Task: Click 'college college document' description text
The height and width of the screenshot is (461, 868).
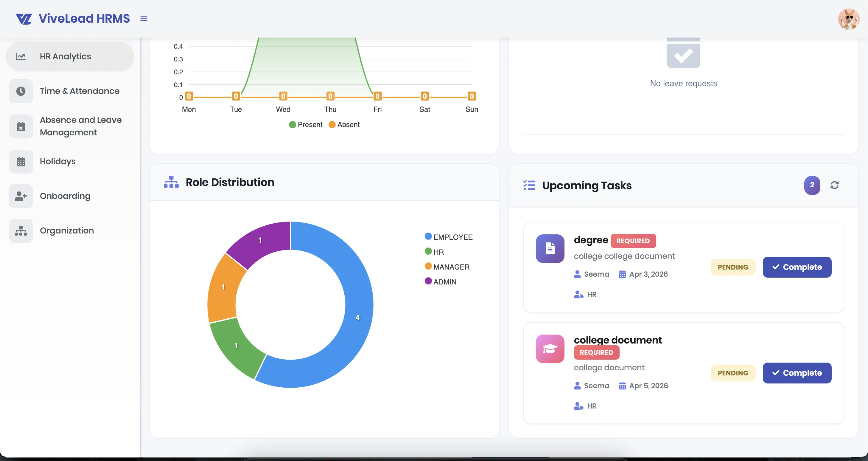Action: pos(624,256)
